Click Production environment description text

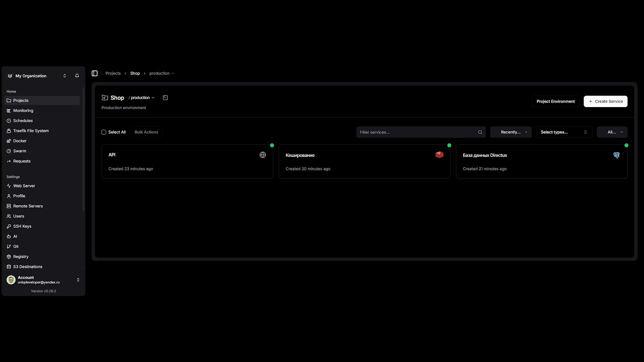(124, 108)
